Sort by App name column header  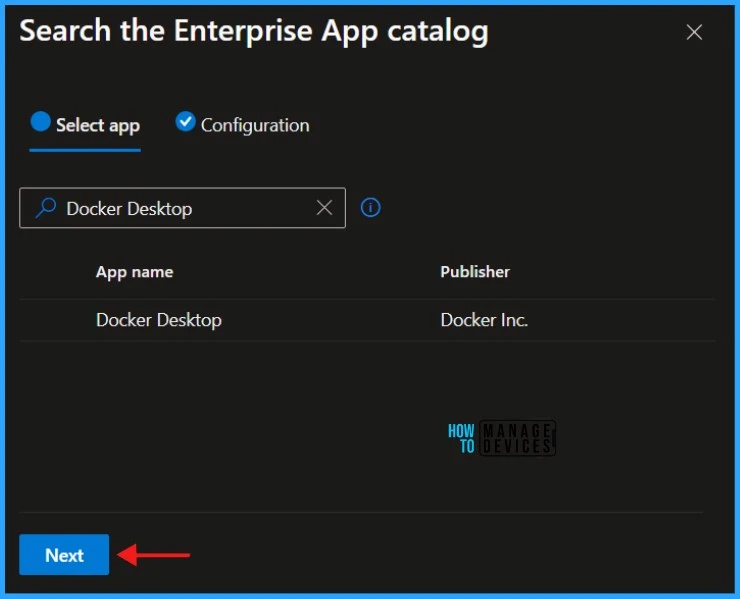click(135, 272)
